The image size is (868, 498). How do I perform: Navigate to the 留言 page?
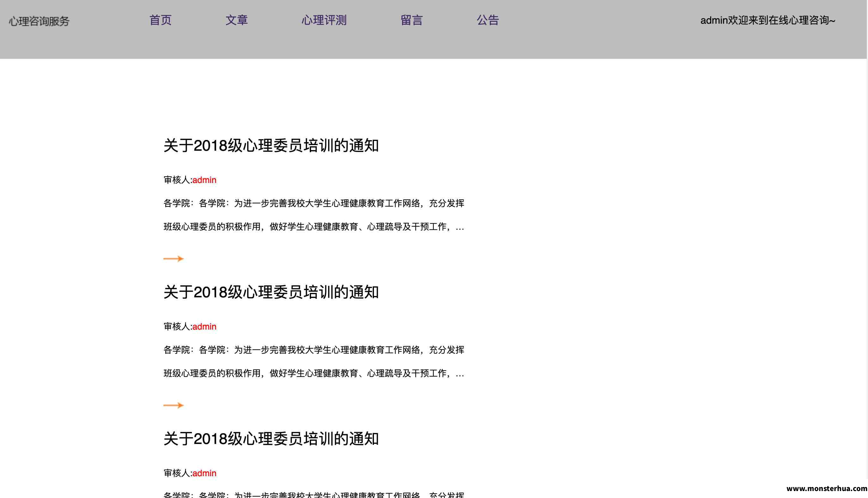tap(412, 20)
